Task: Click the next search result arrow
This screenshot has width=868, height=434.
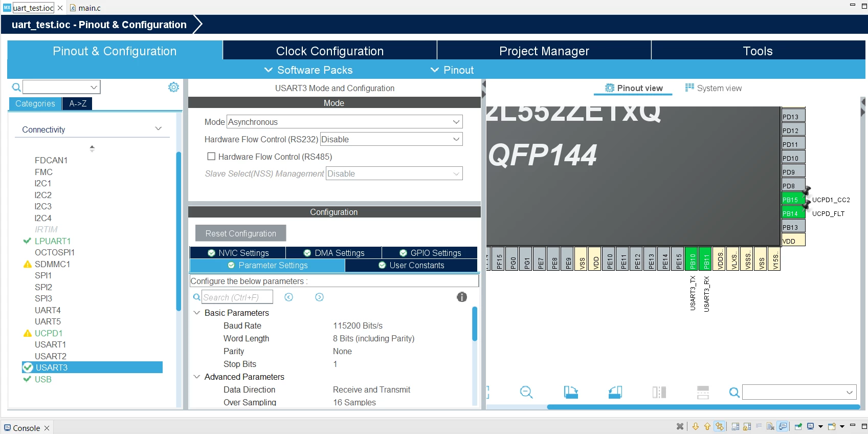Action: [x=320, y=297]
